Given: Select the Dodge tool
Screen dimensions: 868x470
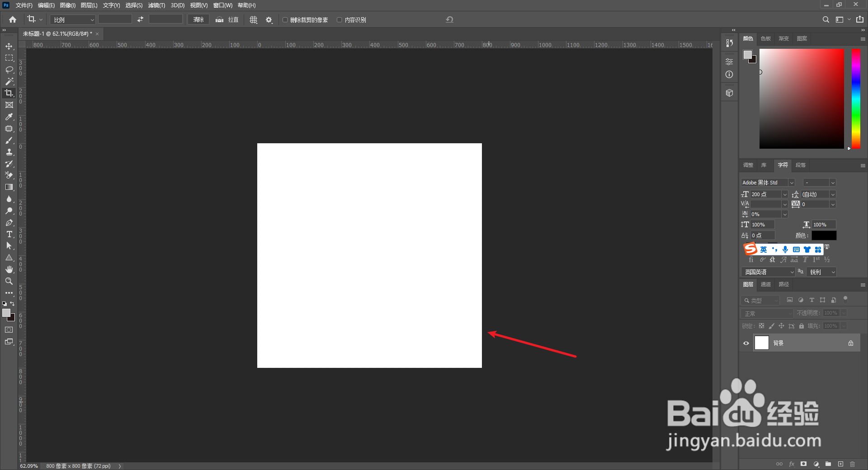Looking at the screenshot, I should coord(9,211).
